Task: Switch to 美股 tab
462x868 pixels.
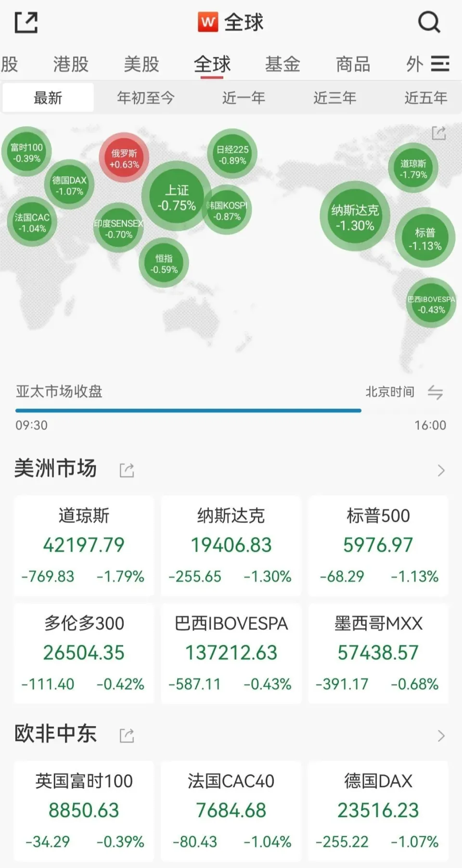Action: [141, 64]
